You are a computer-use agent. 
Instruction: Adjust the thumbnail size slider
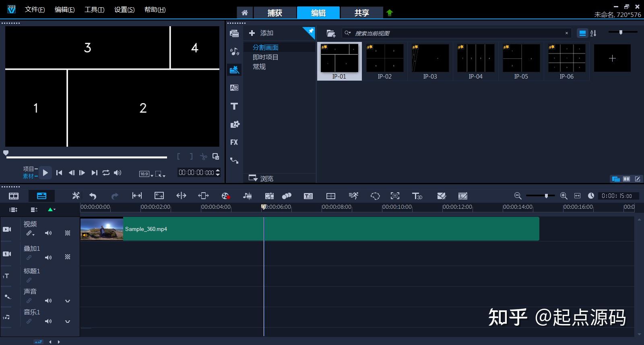[621, 32]
